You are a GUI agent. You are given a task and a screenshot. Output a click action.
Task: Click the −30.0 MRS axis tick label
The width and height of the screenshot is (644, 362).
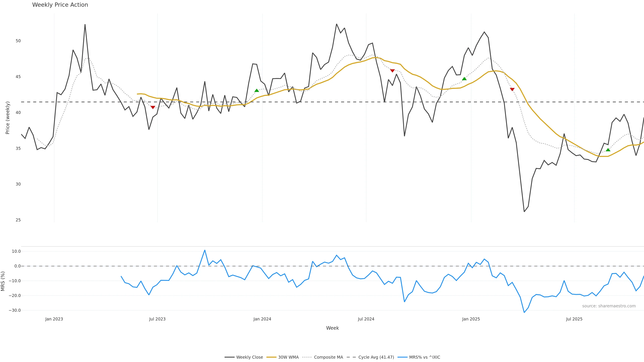coord(14,310)
